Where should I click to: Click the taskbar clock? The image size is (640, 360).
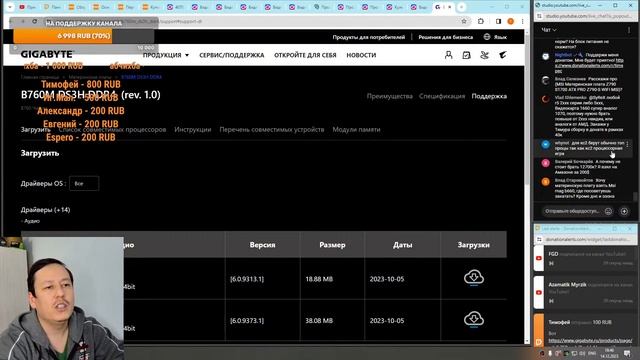click(609, 353)
